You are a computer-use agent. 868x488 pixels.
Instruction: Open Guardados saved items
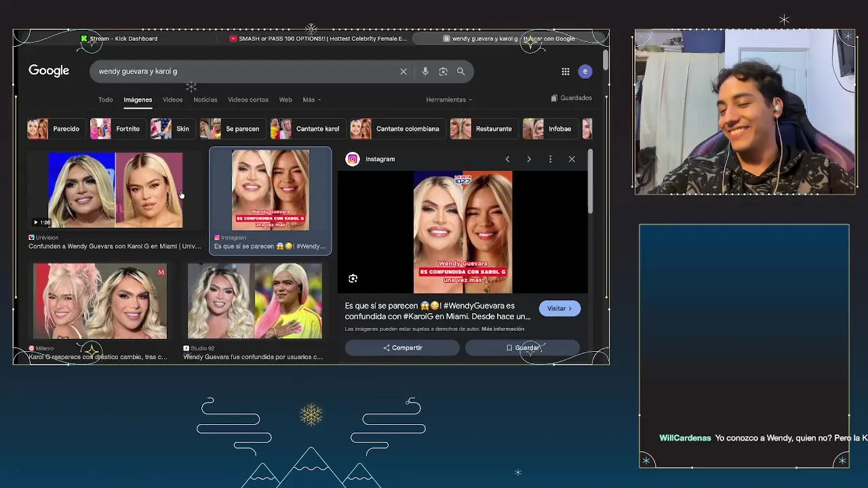click(572, 98)
